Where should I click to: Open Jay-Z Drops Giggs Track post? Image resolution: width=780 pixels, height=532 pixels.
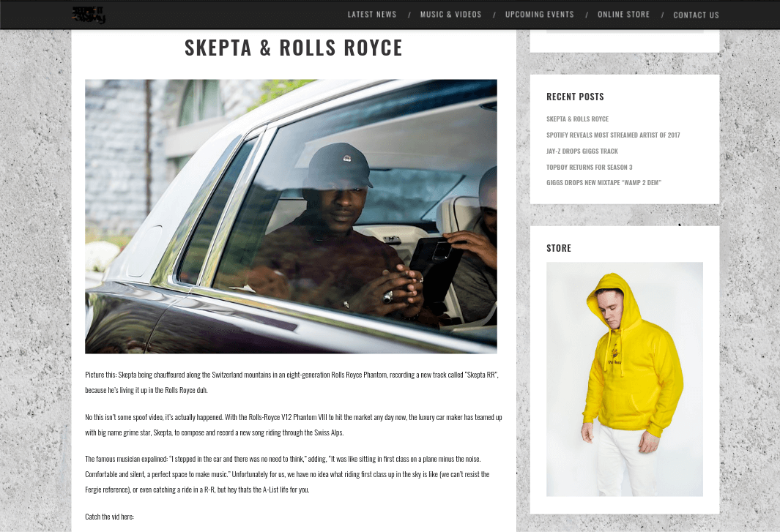(x=582, y=151)
